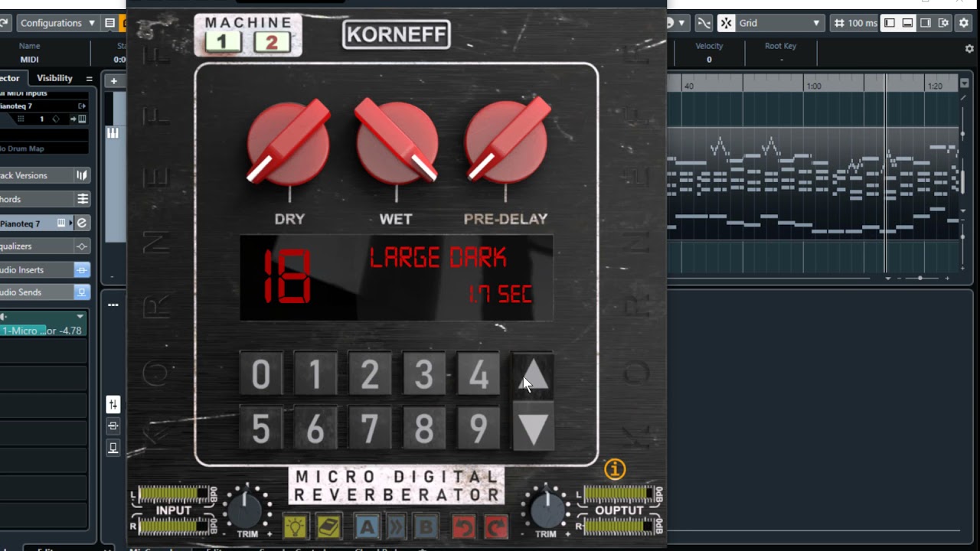Toggle the right zone visibility button
The image size is (980, 551).
(x=925, y=23)
